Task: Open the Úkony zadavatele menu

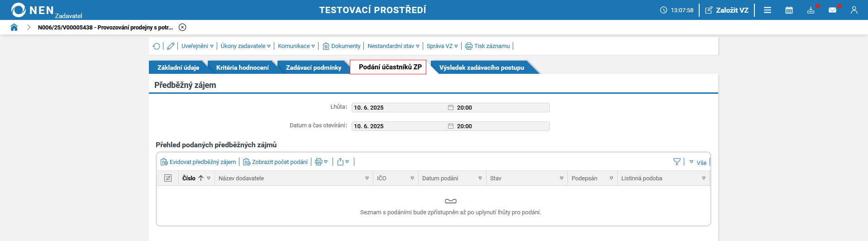Action: [246, 46]
